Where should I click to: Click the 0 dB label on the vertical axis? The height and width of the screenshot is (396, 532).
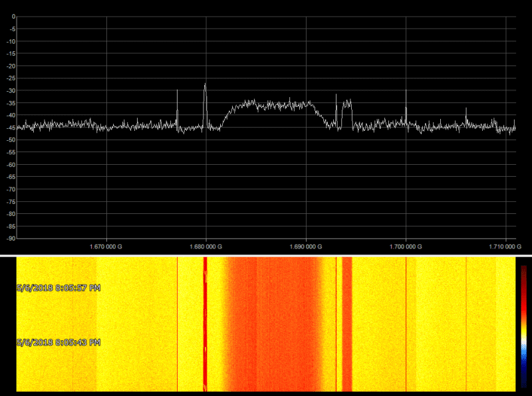pos(13,17)
